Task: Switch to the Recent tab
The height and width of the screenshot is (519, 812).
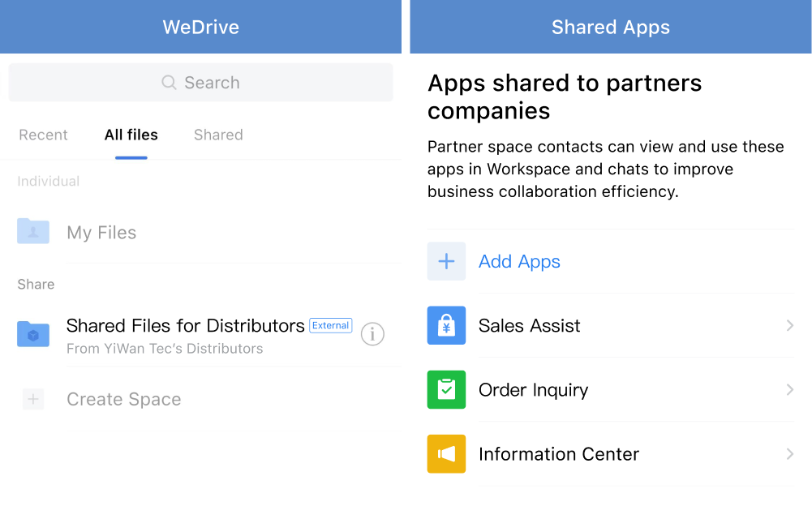Action: [x=44, y=135]
